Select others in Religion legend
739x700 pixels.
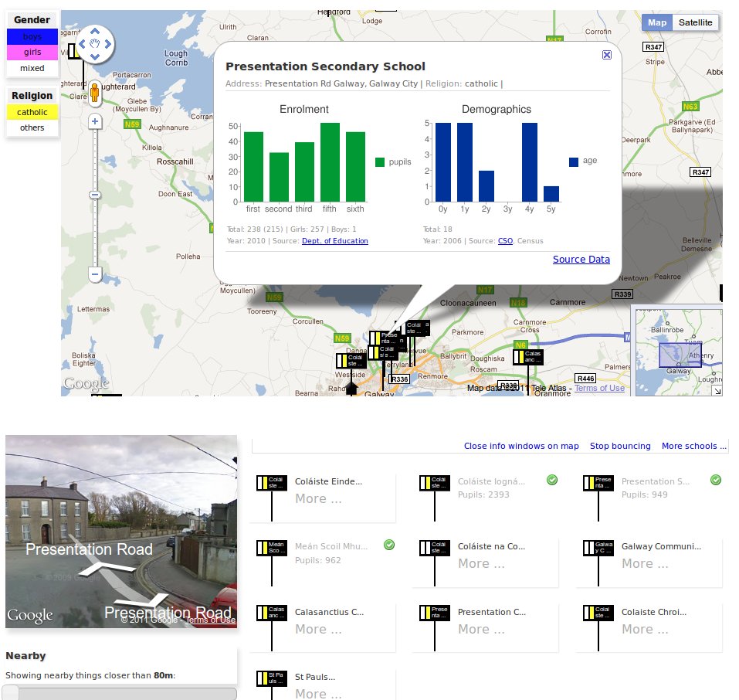point(32,127)
